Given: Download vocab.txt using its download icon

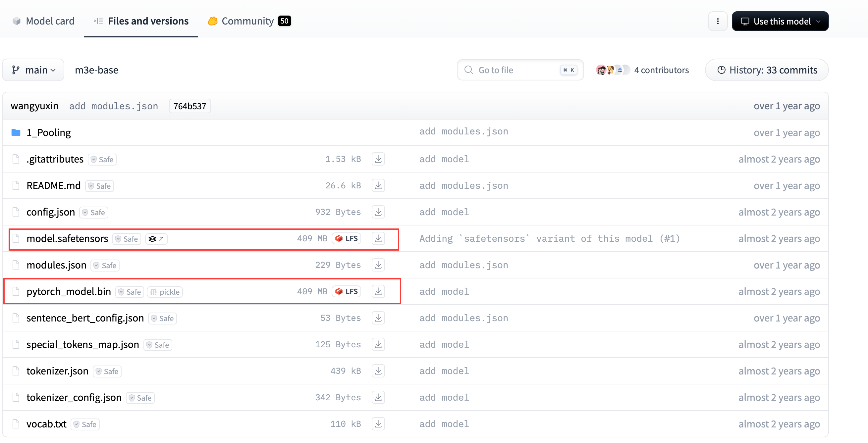Looking at the screenshot, I should 378,423.
